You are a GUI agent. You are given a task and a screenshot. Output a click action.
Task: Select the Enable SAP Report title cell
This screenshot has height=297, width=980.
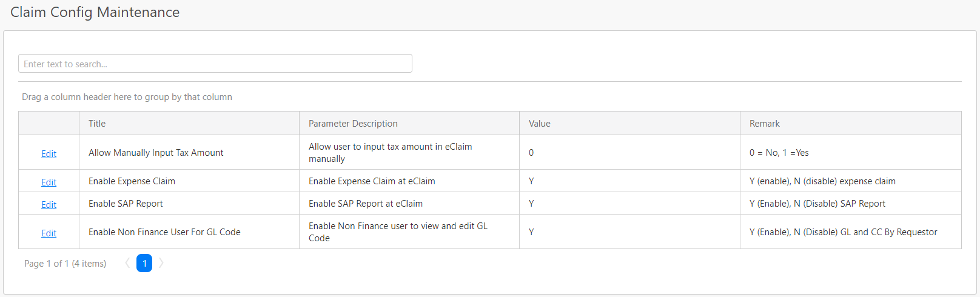click(126, 204)
